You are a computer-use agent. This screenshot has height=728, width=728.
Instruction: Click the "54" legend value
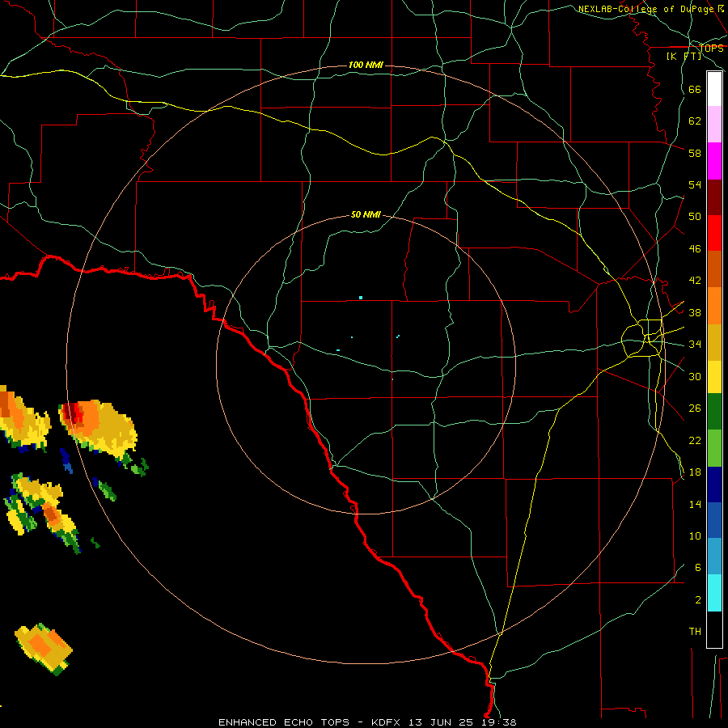click(695, 184)
